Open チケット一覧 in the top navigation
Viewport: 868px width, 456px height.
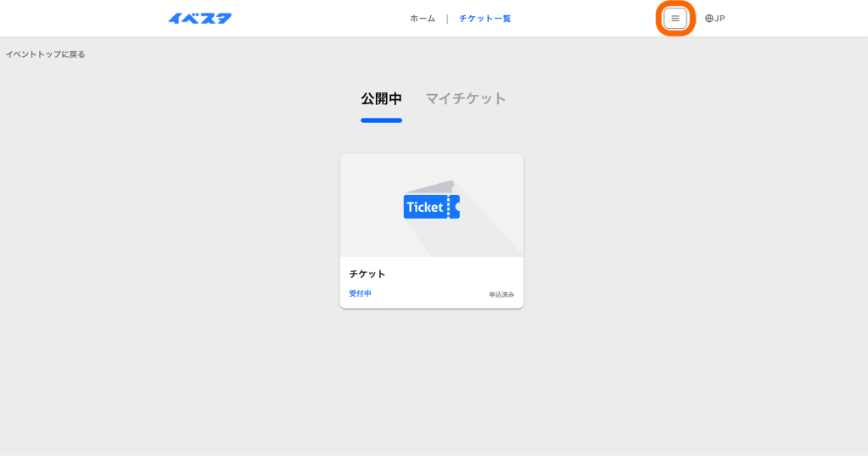484,19
